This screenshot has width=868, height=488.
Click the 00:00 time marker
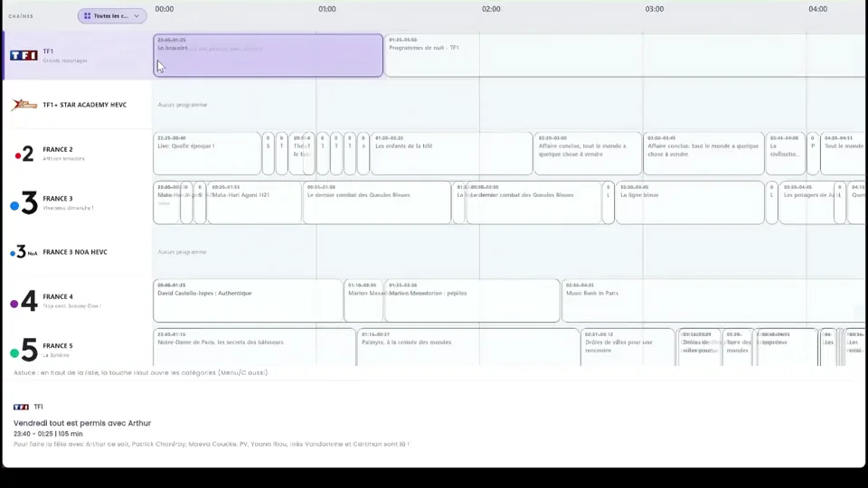point(165,9)
